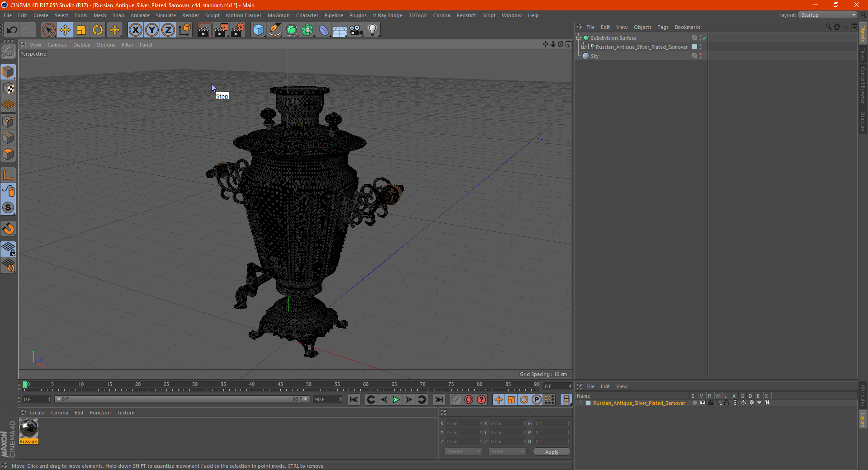Viewport: 868px width, 470px height.
Task: Open the Layout Startup dropdown
Action: (x=828, y=15)
